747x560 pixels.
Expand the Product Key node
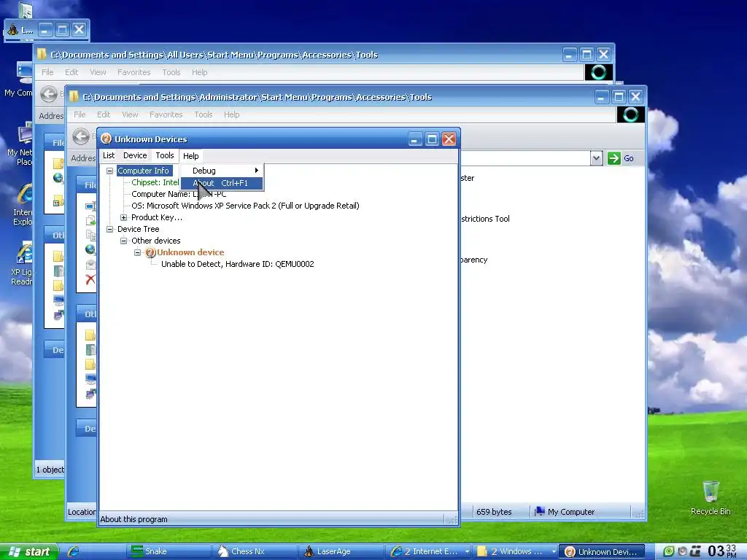123,217
